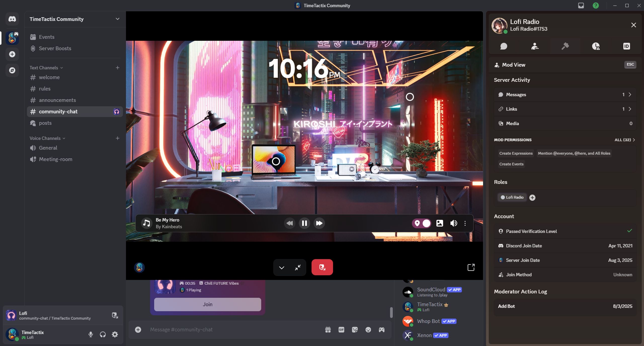Close the Lofi Radio Mod View panel
Screen dimensions: 644x346
[633, 25]
